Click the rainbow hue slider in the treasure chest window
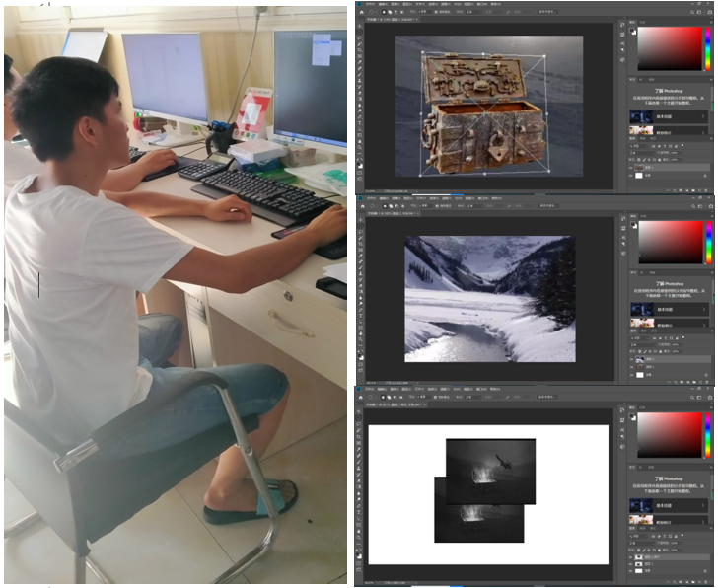The image size is (718, 588). tap(710, 47)
